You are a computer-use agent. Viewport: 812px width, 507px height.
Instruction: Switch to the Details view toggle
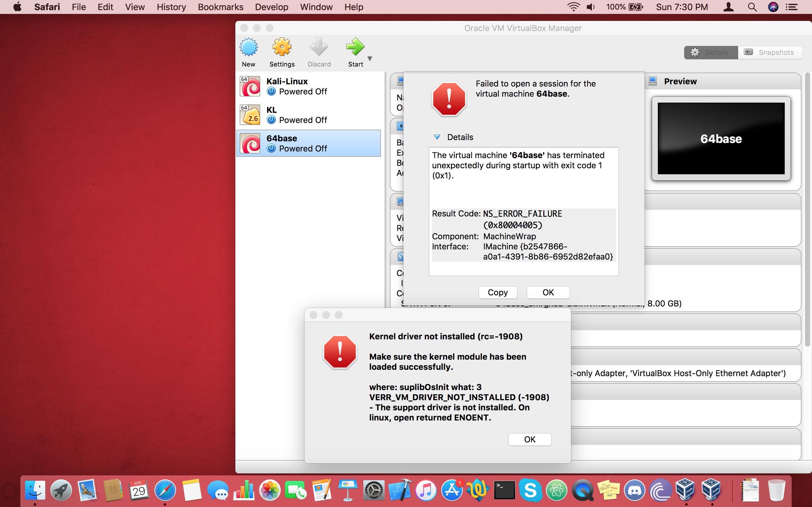pyautogui.click(x=711, y=53)
